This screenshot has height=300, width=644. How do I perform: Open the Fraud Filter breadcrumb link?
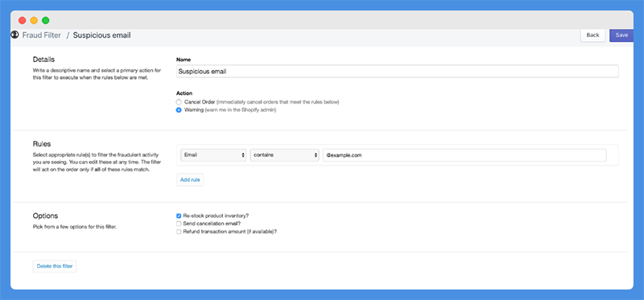coord(42,35)
